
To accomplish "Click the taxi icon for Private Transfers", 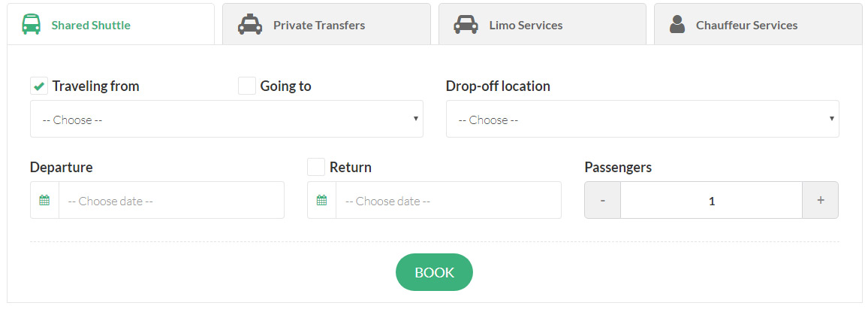I will point(249,24).
